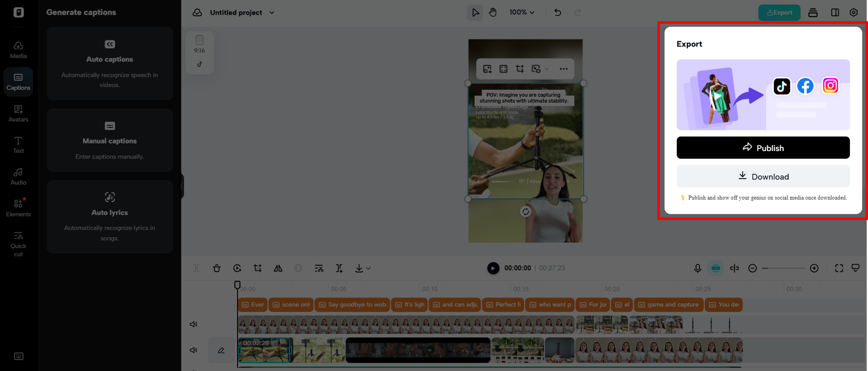Screen dimensions: 868x371
Task: Click the replace image icon in floating toolbar
Action: coord(488,69)
